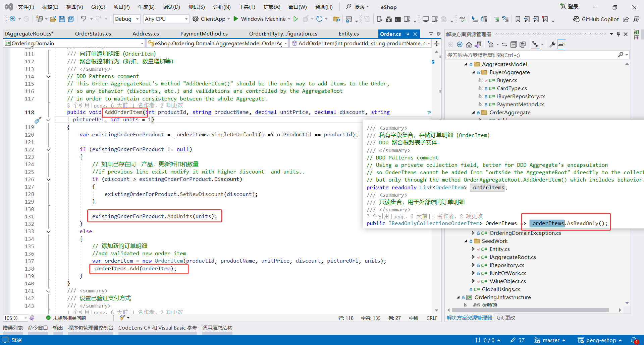
Task: Switch to the PaymentMethod.cs editor tab
Action: (x=204, y=34)
